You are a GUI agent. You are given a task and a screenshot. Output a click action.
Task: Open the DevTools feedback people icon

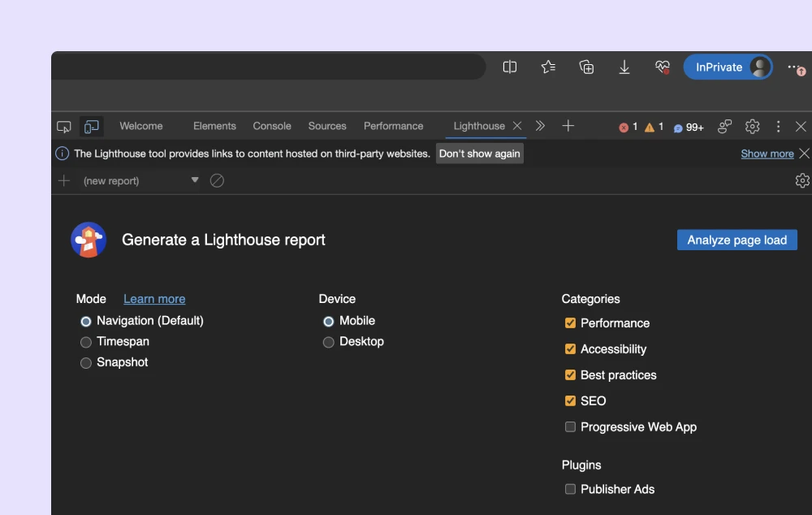(x=724, y=127)
